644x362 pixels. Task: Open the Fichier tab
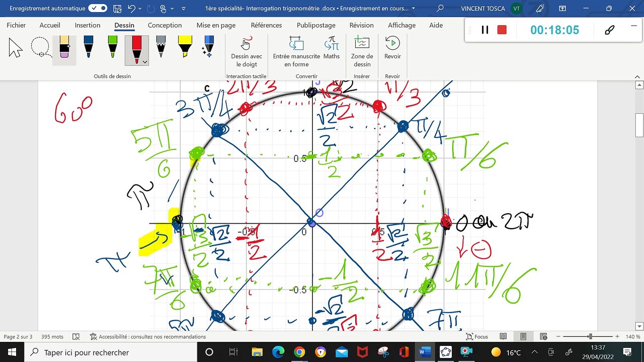click(16, 25)
